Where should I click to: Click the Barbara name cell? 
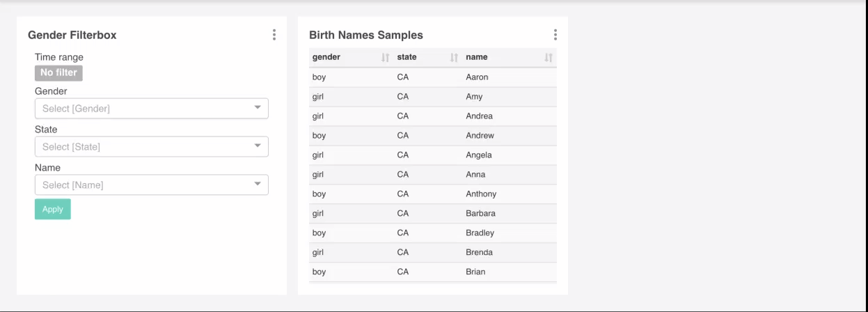480,214
